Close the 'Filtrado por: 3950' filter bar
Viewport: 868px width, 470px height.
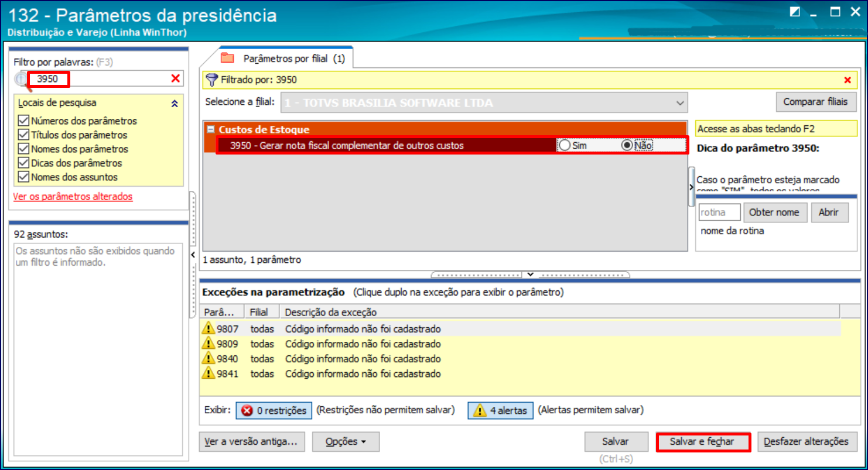pyautogui.click(x=848, y=80)
